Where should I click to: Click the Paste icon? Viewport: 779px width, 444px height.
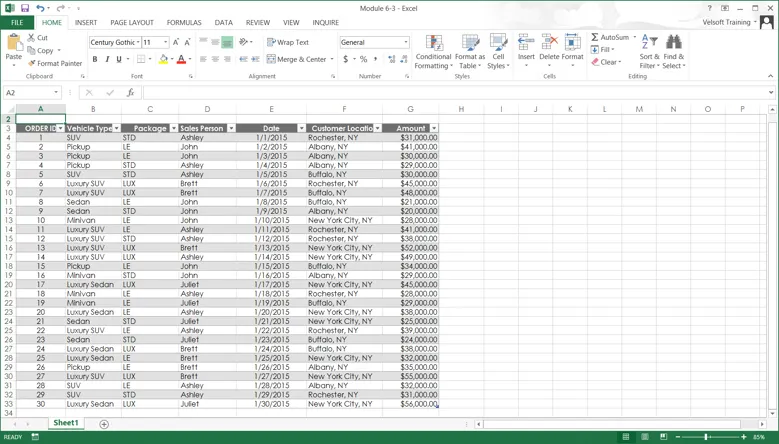click(x=14, y=44)
